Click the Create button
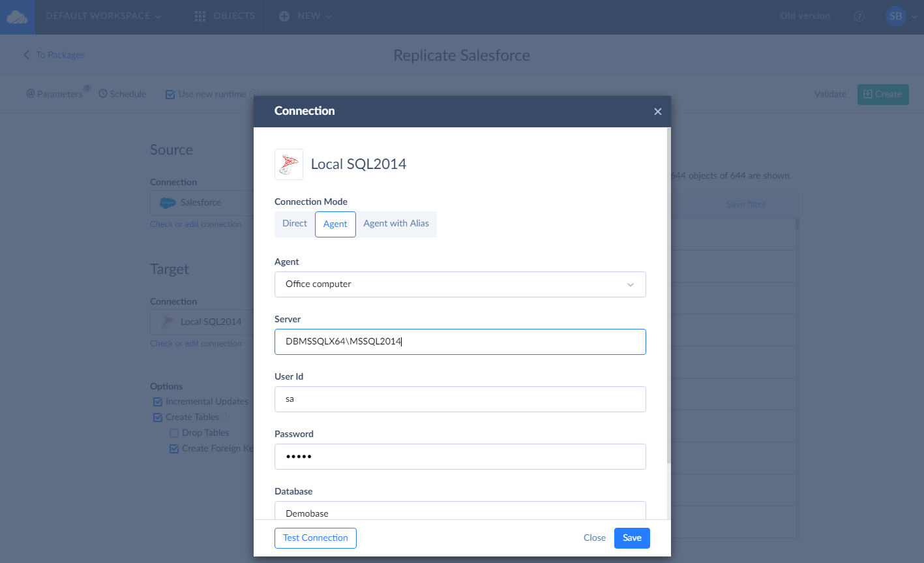The height and width of the screenshot is (563, 924). point(883,94)
